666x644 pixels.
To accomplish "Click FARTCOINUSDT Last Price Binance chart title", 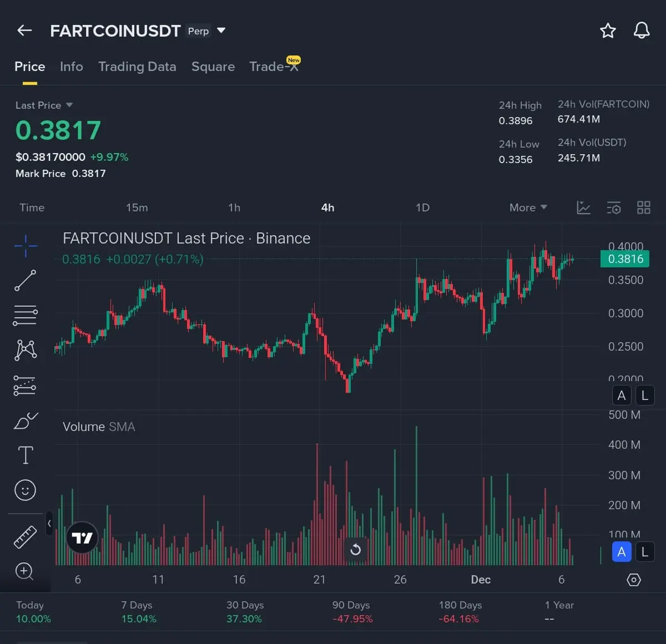I will 186,239.
